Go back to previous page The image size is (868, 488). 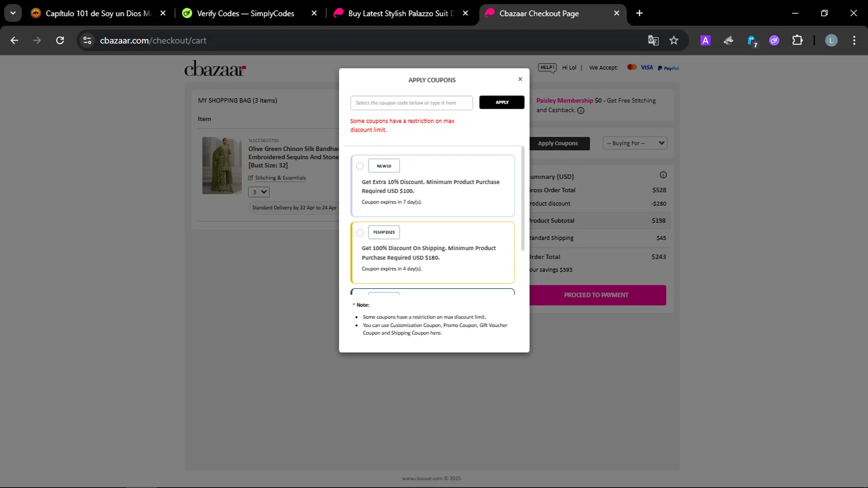14,40
